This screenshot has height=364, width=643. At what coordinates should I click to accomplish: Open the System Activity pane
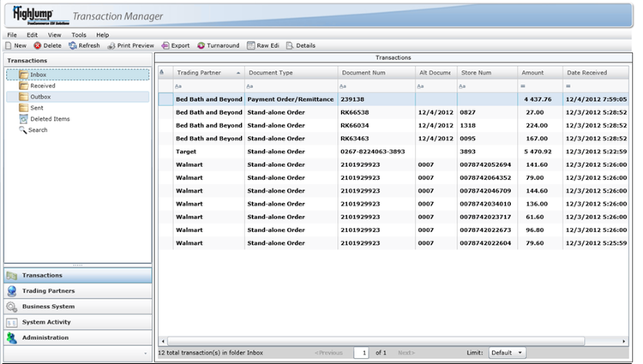point(78,322)
